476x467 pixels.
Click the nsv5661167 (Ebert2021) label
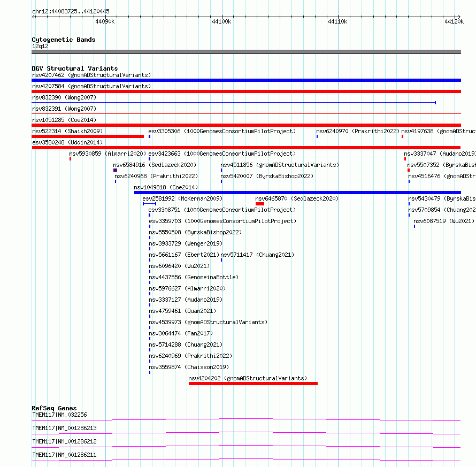[184, 255]
